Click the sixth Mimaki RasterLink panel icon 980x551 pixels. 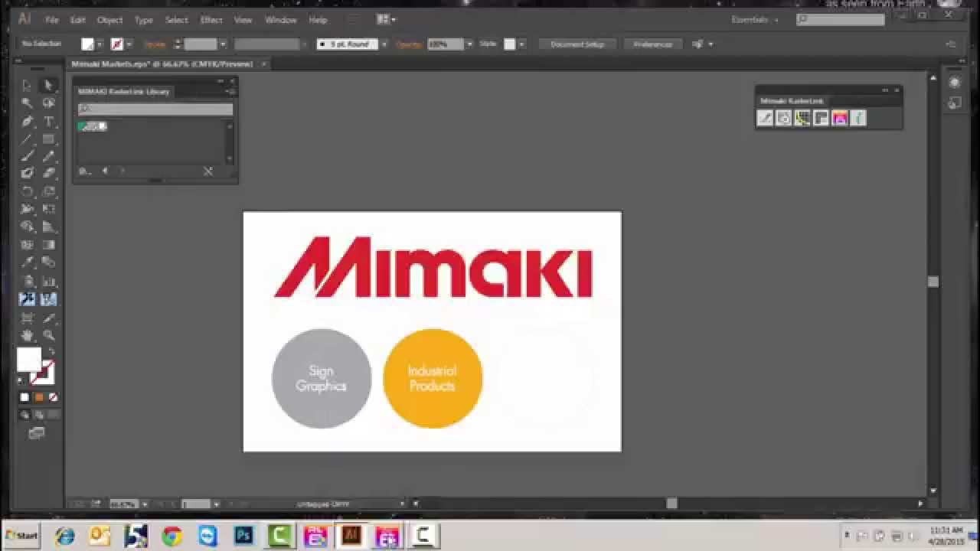858,118
